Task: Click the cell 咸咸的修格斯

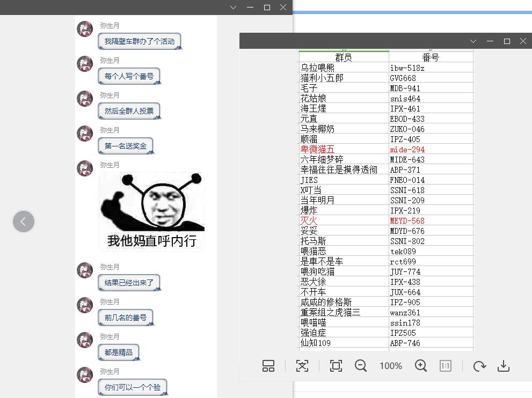Action: [344, 302]
